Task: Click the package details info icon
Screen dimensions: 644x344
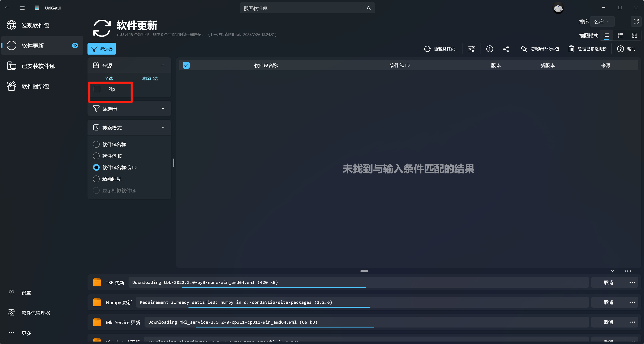Action: [x=490, y=49]
